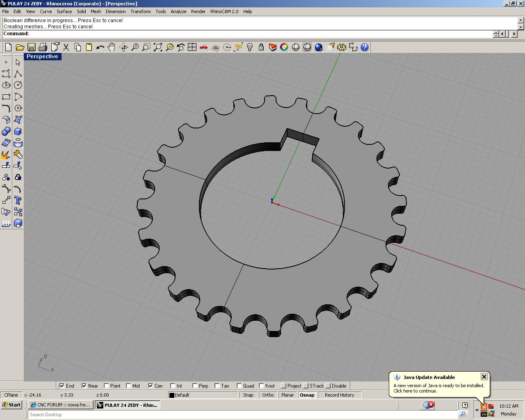Expand hidden tray icons with « arrow
Image resolution: width=525 pixels, height=420 pixels.
coord(477,410)
